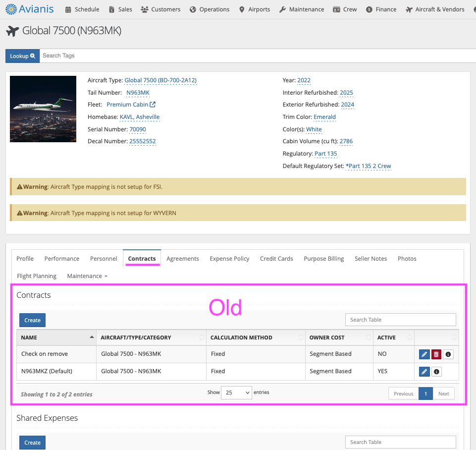The image size is (476, 450).
Task: Sort the AIRCRAFT/TYPE/CATEGORY column
Action: 202,337
